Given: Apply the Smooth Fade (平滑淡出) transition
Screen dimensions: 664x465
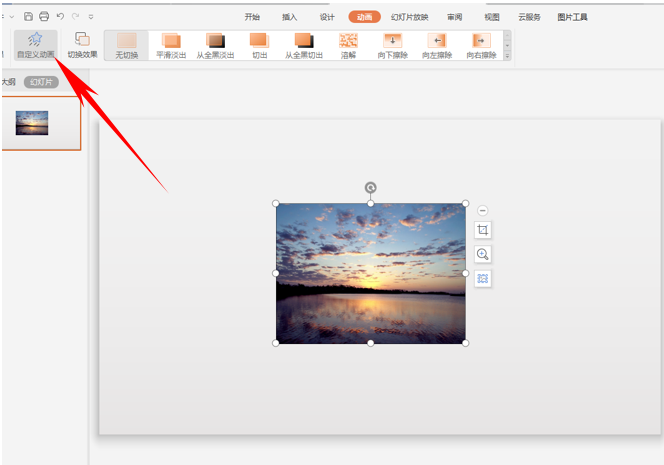Looking at the screenshot, I should 171,46.
